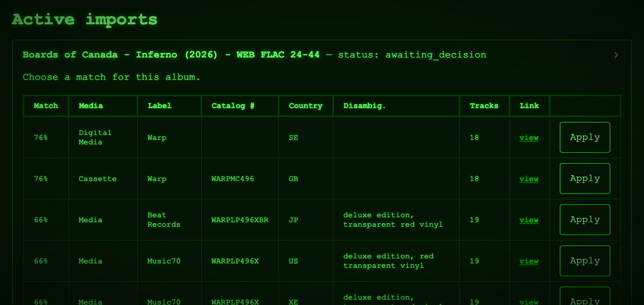Click the 76% match value in the Cassette row
Screen dimensions: 644x305
[x=41, y=179]
